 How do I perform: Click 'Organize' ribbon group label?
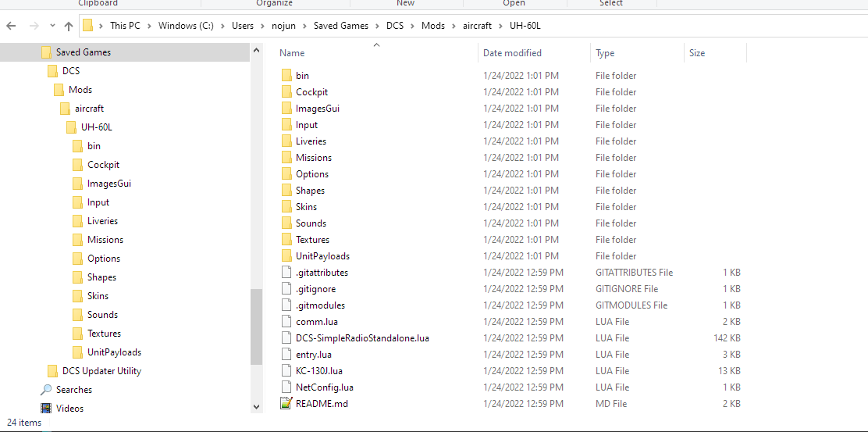(274, 3)
